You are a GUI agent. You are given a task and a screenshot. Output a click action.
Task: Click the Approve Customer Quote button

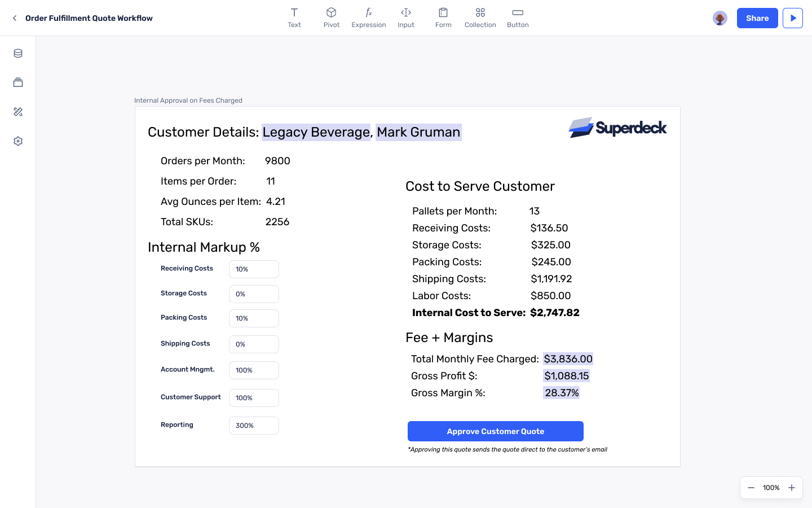point(496,431)
